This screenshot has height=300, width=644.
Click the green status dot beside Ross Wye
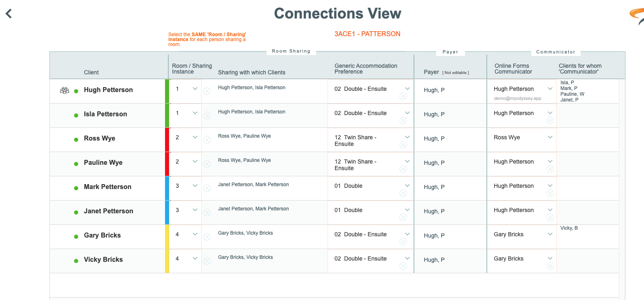coord(76,140)
